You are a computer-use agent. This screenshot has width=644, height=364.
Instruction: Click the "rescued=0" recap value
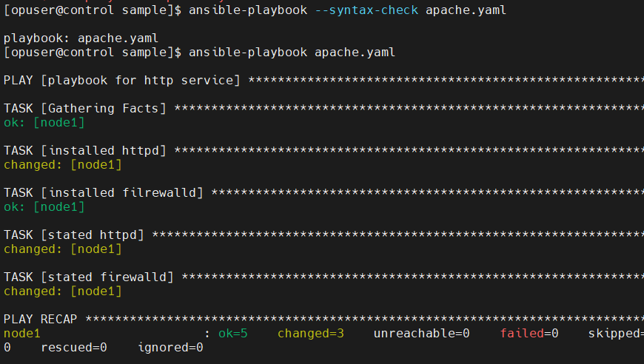tap(74, 348)
